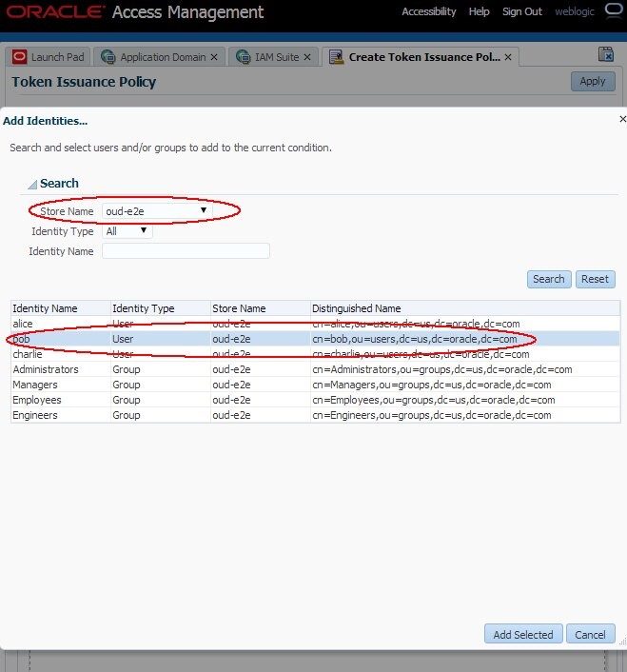Image resolution: width=627 pixels, height=672 pixels.
Task: Click Sign Out
Action: click(522, 11)
